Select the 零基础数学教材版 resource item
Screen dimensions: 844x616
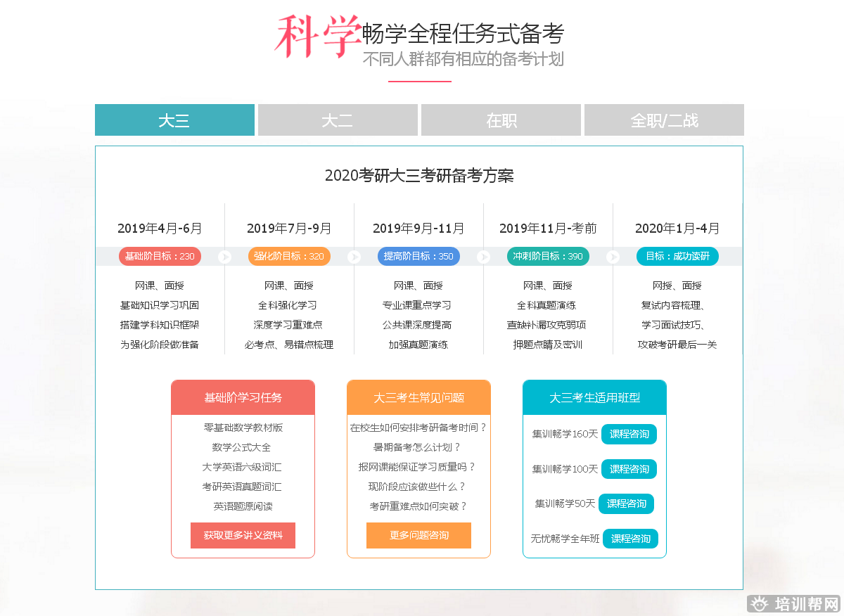coord(243,428)
